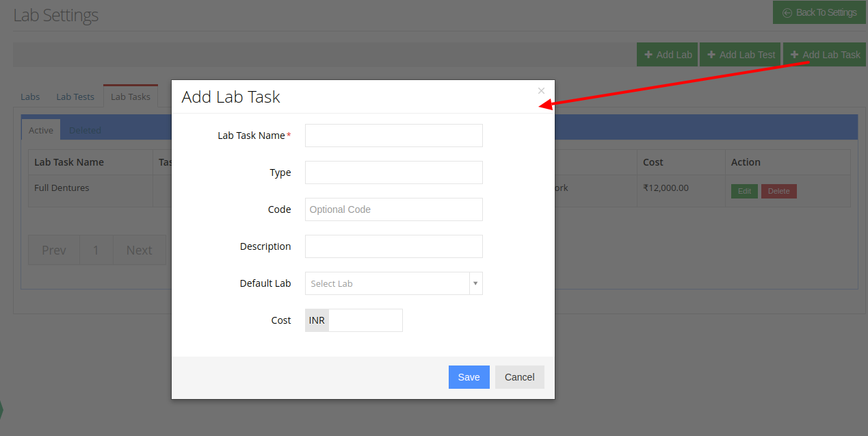Click the Add Lab Task dialog title

[231, 97]
